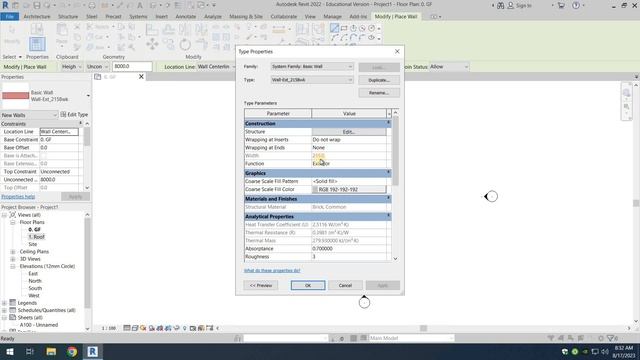Click the Text 'A' icon in quick access toolbar
Screen dimensions: 640x360
coord(140,5)
